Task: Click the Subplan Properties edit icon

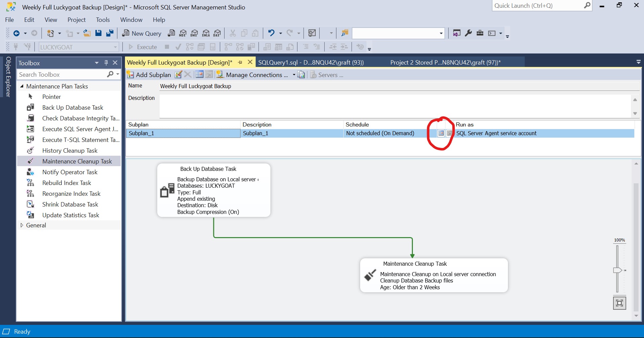Action: pyautogui.click(x=178, y=75)
